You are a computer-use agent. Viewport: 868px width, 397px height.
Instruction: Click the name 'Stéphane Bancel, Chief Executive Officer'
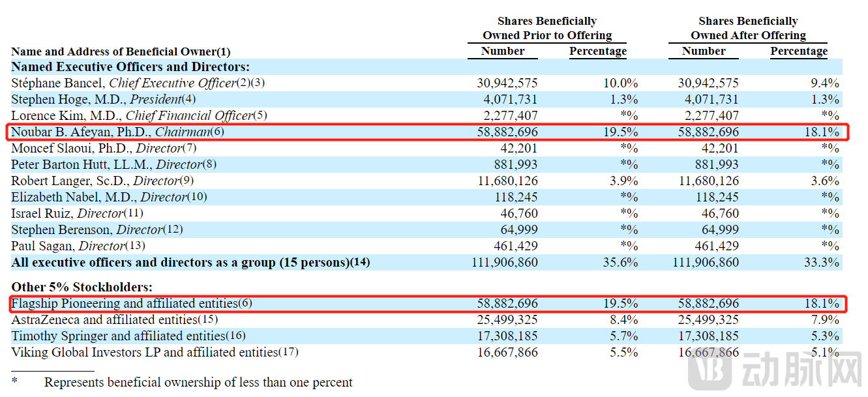[x=123, y=83]
